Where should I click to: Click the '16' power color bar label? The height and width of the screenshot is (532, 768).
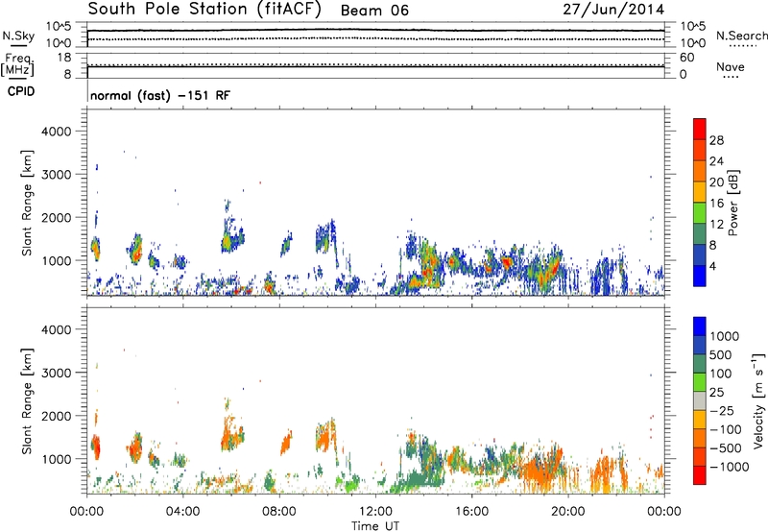(716, 204)
